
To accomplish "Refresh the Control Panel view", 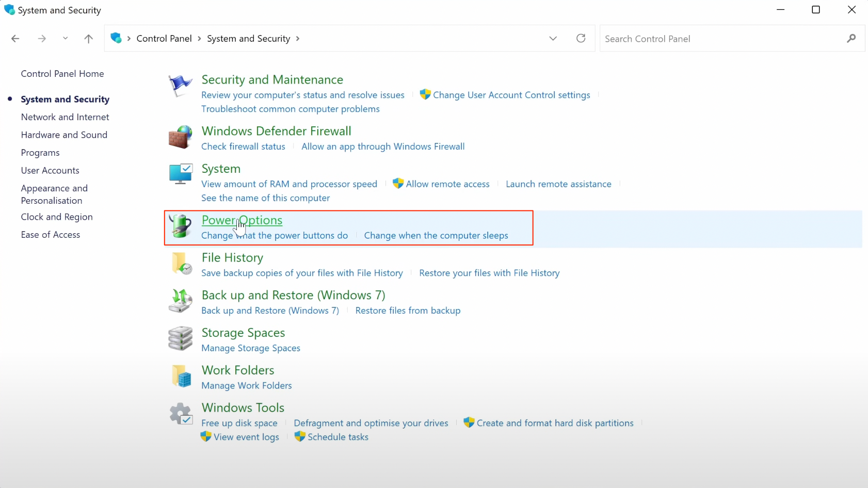I will 581,39.
